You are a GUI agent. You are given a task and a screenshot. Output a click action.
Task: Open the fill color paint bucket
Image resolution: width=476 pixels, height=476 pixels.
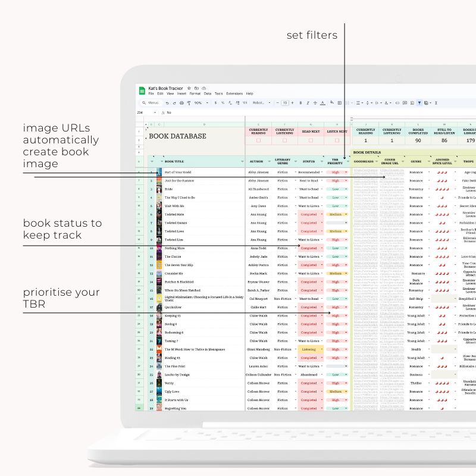click(331, 103)
